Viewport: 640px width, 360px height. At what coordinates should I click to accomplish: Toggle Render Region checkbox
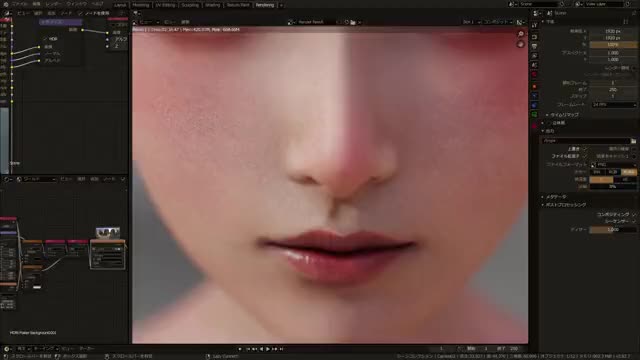coord(634,68)
